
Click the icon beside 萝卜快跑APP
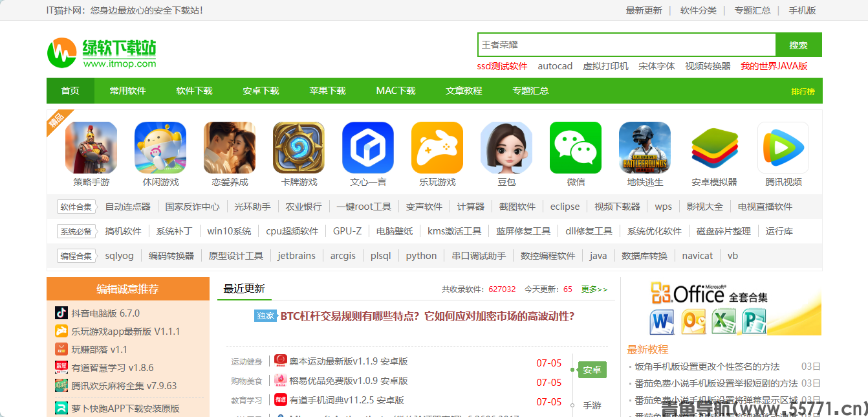click(x=61, y=408)
